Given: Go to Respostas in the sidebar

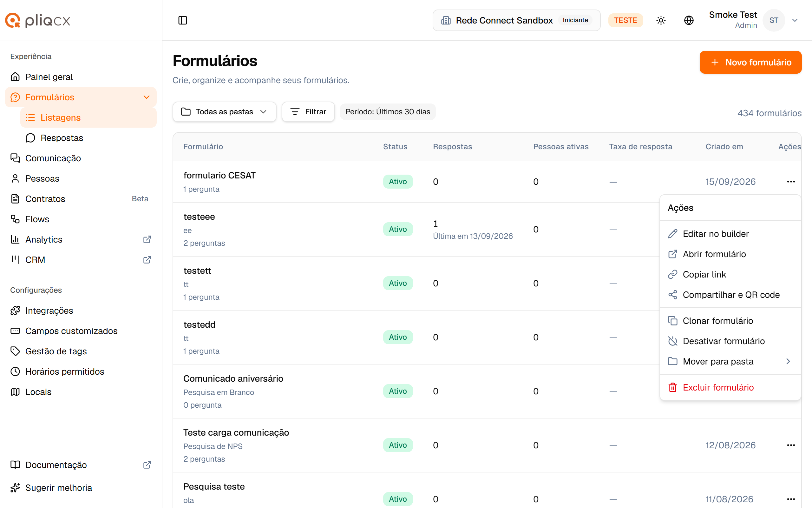Looking at the screenshot, I should (88, 138).
